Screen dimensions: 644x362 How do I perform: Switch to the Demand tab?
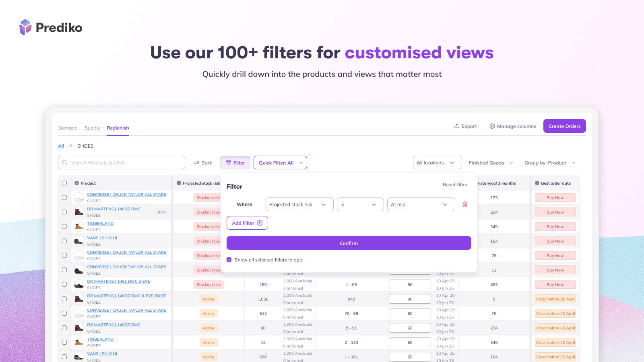(68, 128)
